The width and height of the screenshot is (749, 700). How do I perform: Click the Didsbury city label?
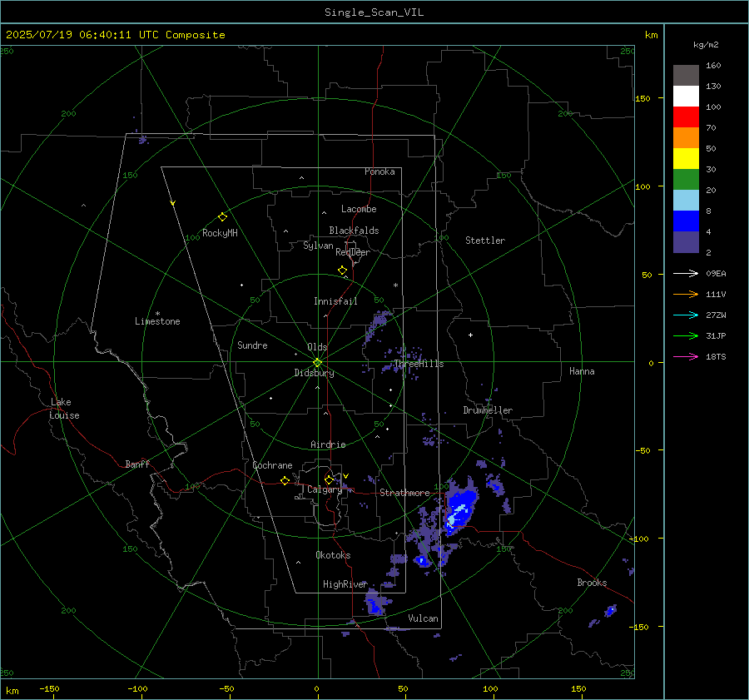pyautogui.click(x=314, y=373)
